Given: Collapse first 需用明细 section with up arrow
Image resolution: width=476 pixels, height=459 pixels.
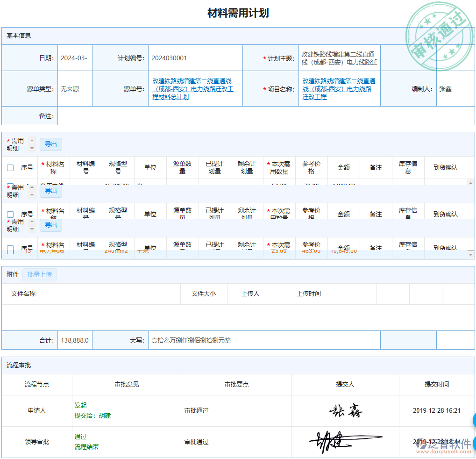Looking at the screenshot, I should point(31,141).
